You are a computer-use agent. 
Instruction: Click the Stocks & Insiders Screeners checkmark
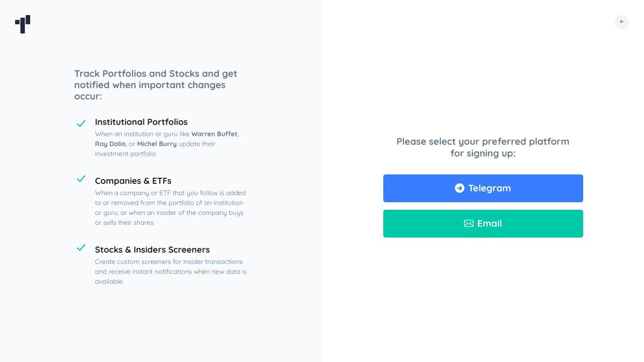(x=81, y=247)
